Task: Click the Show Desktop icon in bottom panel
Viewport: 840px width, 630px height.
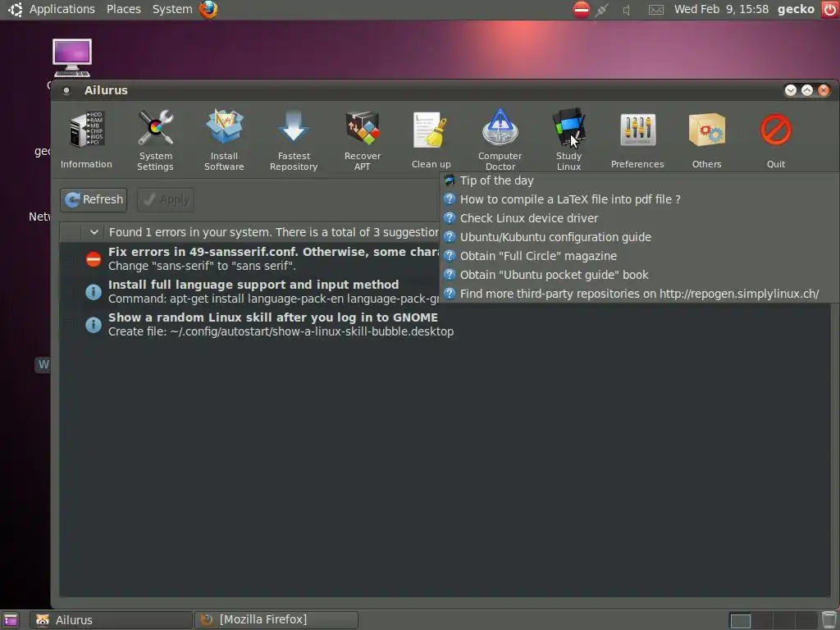Action: (x=11, y=620)
